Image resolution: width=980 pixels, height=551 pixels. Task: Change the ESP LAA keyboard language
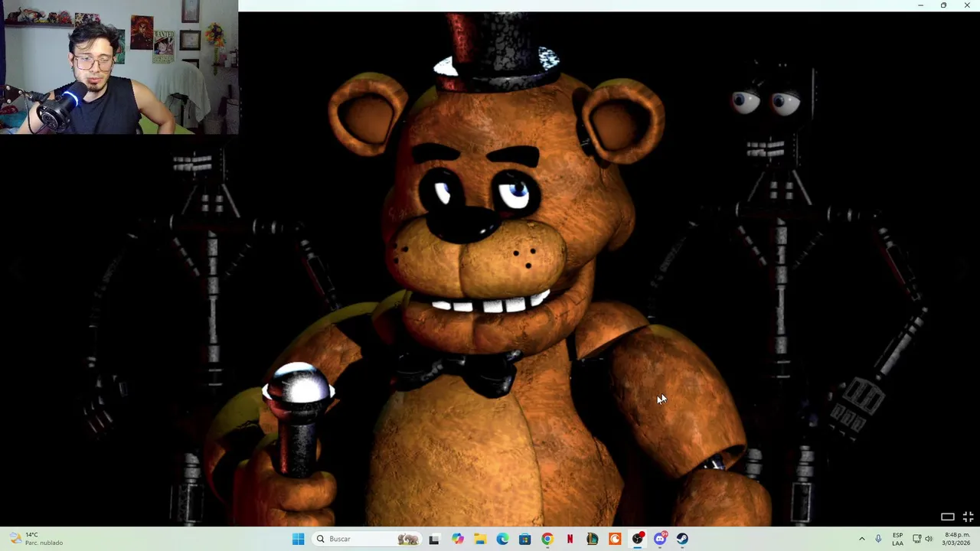[897, 539]
